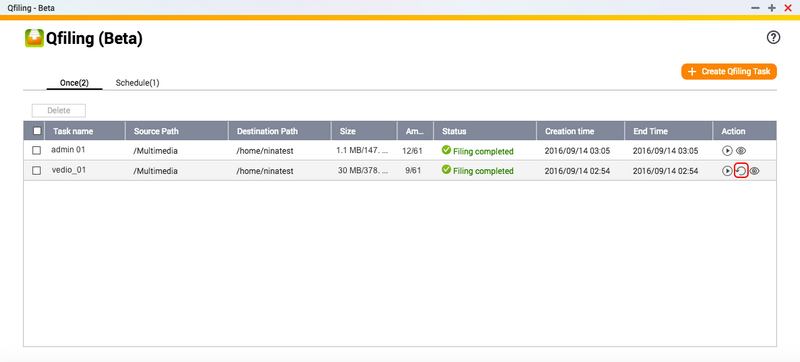The width and height of the screenshot is (800, 362).
Task: Click the Delete button
Action: [x=59, y=110]
